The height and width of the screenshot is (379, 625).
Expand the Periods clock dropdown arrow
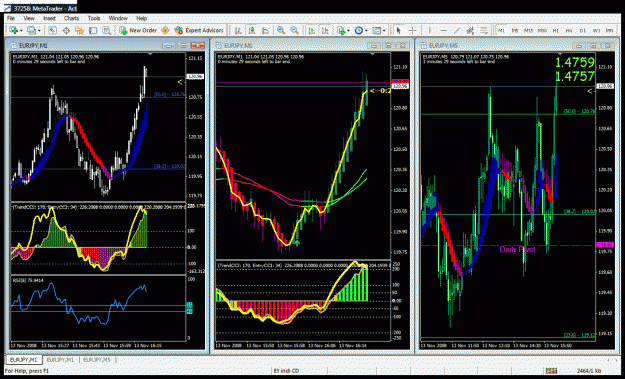coord(366,31)
